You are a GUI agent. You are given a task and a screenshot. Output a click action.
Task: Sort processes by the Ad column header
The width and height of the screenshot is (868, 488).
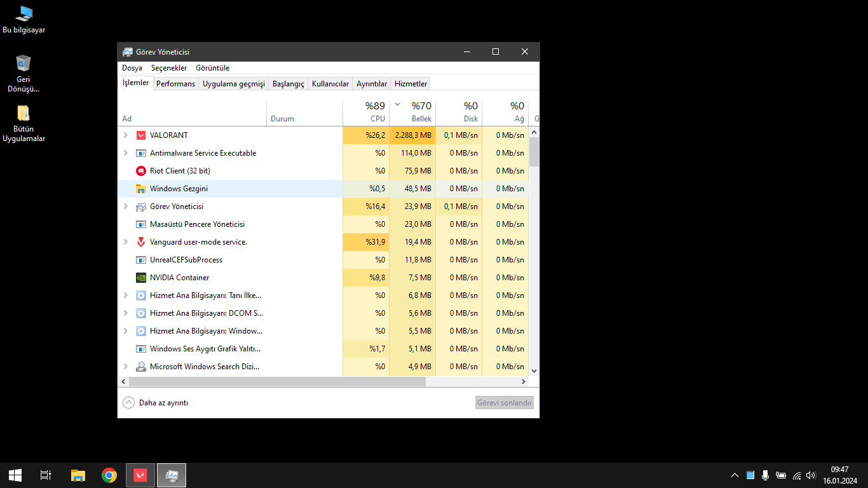click(193, 112)
